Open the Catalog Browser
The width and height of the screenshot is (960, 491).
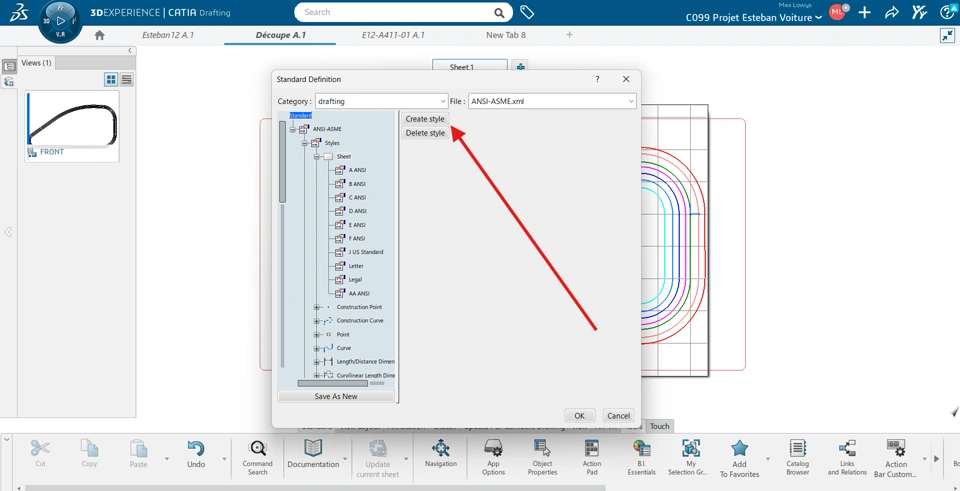[x=798, y=457]
